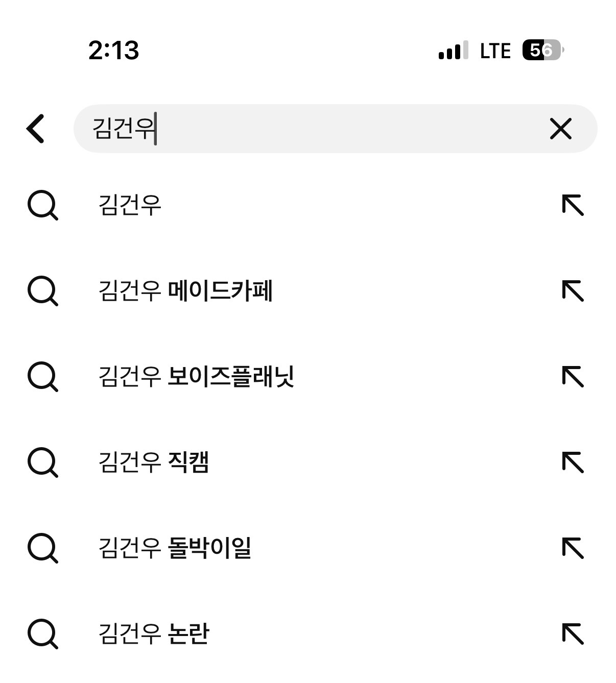Clear the search field with X

point(560,129)
